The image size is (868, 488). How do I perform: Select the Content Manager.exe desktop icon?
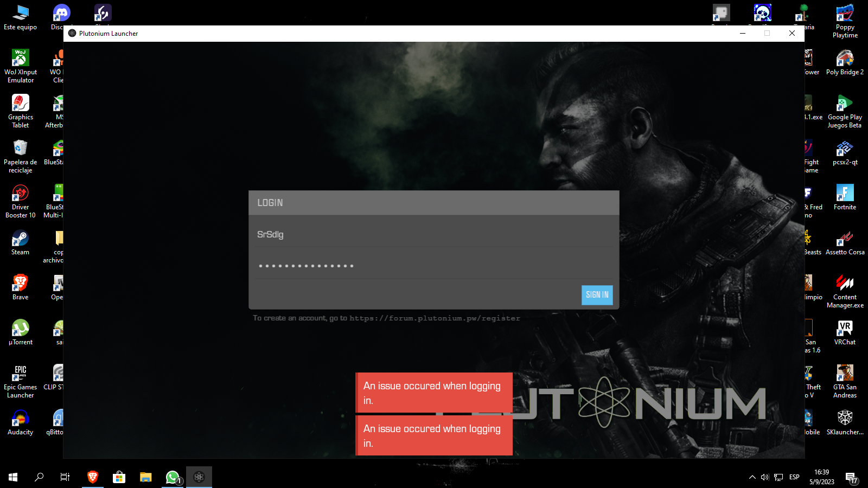(845, 291)
